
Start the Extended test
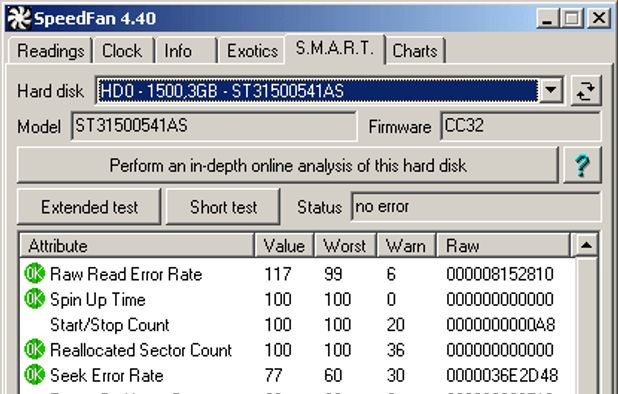pos(89,207)
